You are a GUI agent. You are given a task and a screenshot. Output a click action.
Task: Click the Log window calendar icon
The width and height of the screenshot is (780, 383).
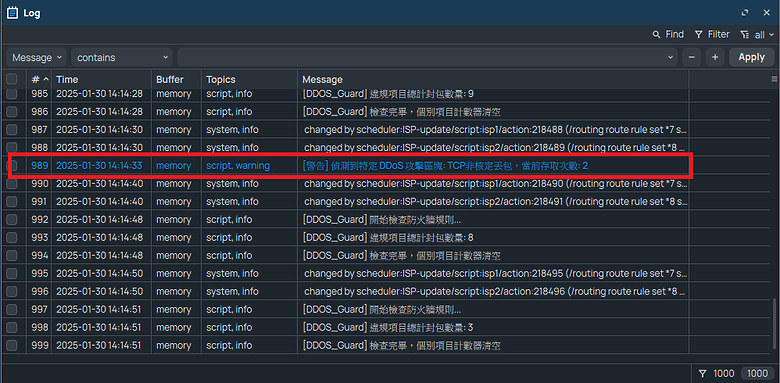pyautogui.click(x=12, y=13)
